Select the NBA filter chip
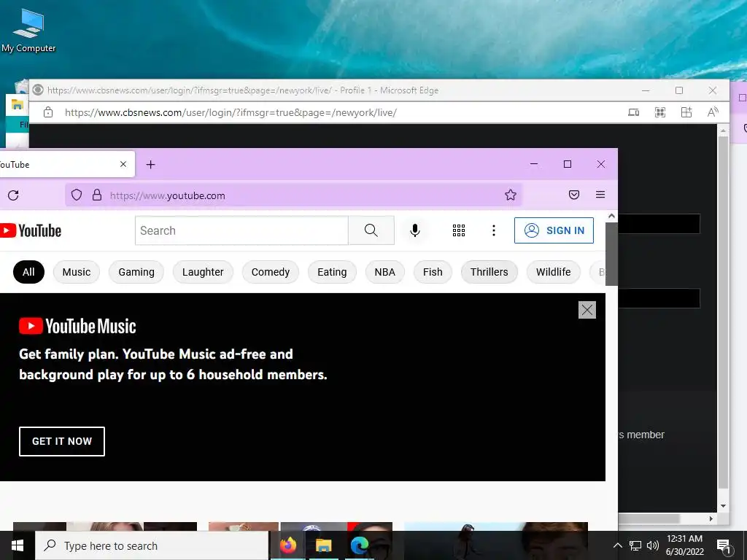 click(x=385, y=272)
